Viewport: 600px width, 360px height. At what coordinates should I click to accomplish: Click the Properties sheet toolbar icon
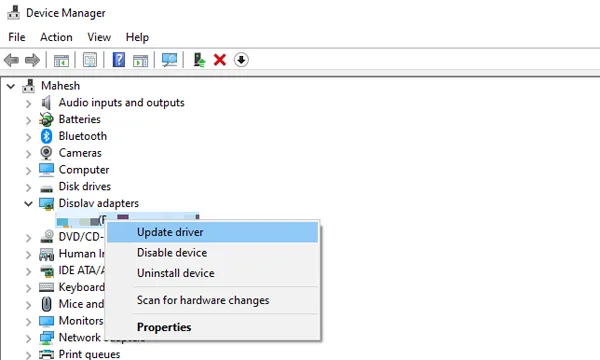pyautogui.click(x=90, y=60)
